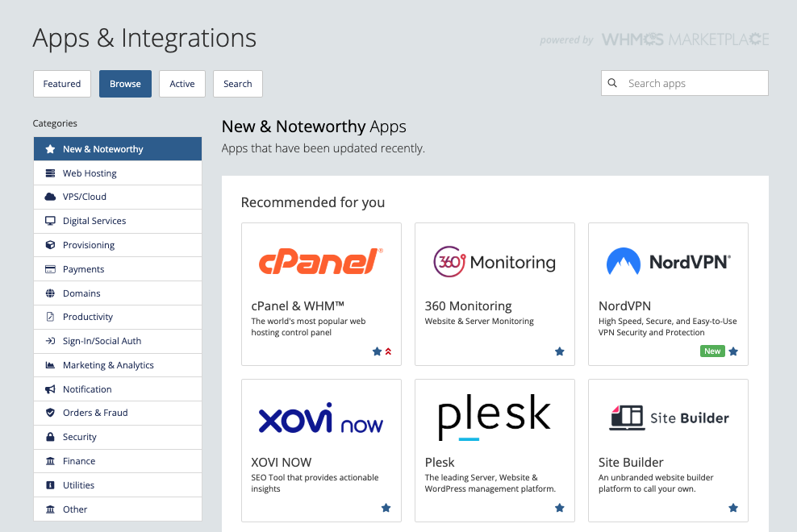
Task: Open the Site Builder logo thumbnail
Action: [669, 418]
